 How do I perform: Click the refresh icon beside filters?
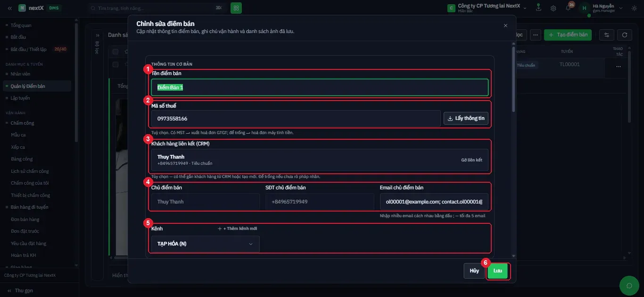624,35
